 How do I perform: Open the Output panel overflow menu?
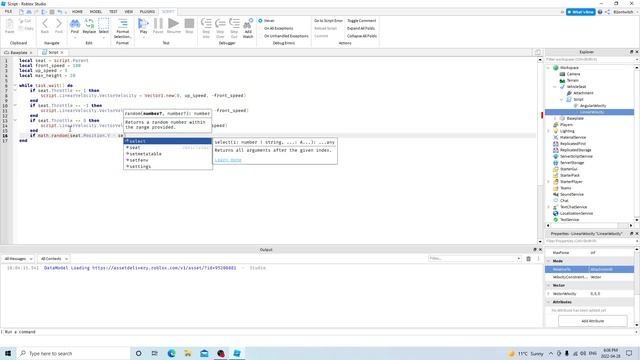click(x=538, y=258)
